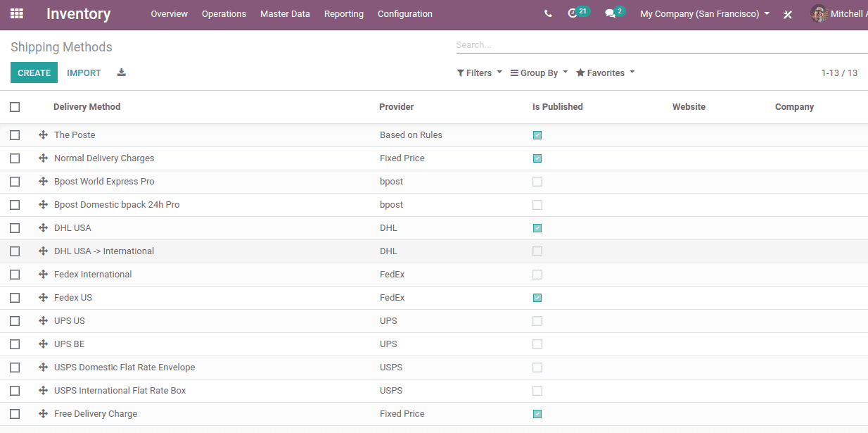This screenshot has width=868, height=433.
Task: Expand the Favorites dropdown
Action: click(x=605, y=73)
